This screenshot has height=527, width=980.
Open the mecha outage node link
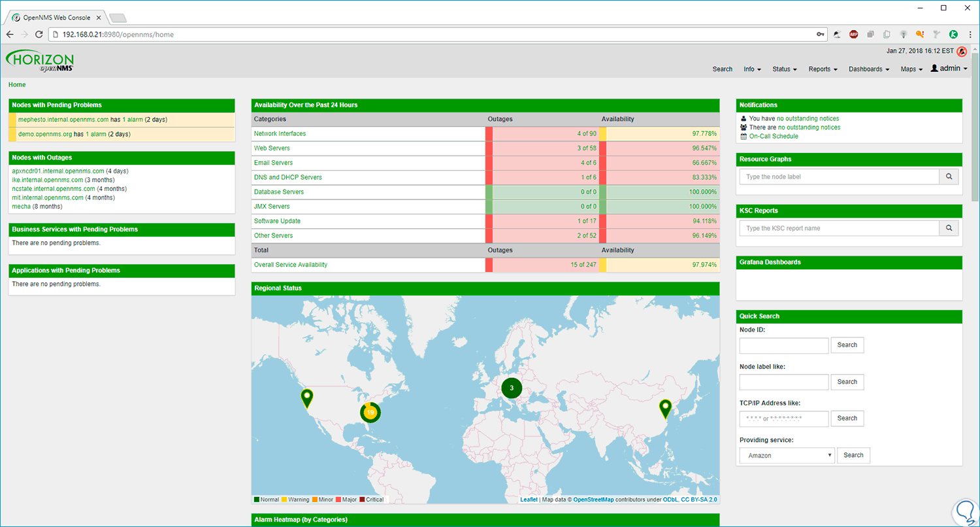pos(21,207)
